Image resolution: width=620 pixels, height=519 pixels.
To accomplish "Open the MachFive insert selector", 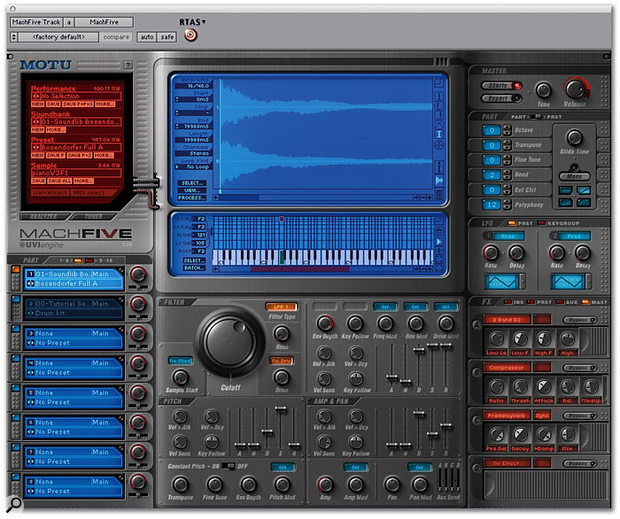I will [x=104, y=22].
